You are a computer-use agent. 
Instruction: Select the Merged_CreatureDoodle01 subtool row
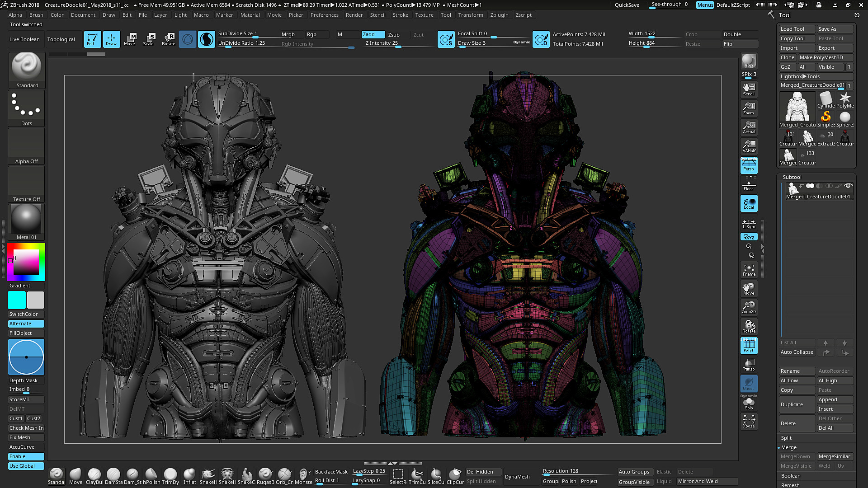click(819, 191)
